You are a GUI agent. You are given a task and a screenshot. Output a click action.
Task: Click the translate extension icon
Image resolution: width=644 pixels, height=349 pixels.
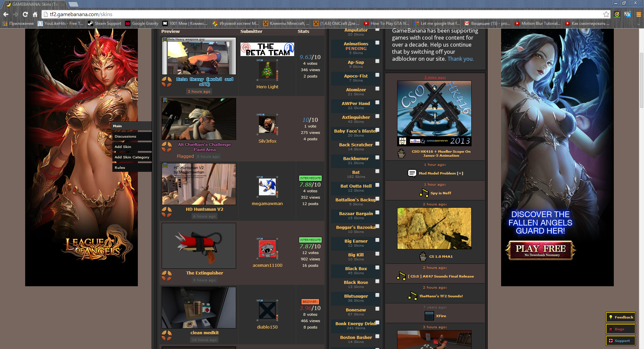(x=628, y=14)
